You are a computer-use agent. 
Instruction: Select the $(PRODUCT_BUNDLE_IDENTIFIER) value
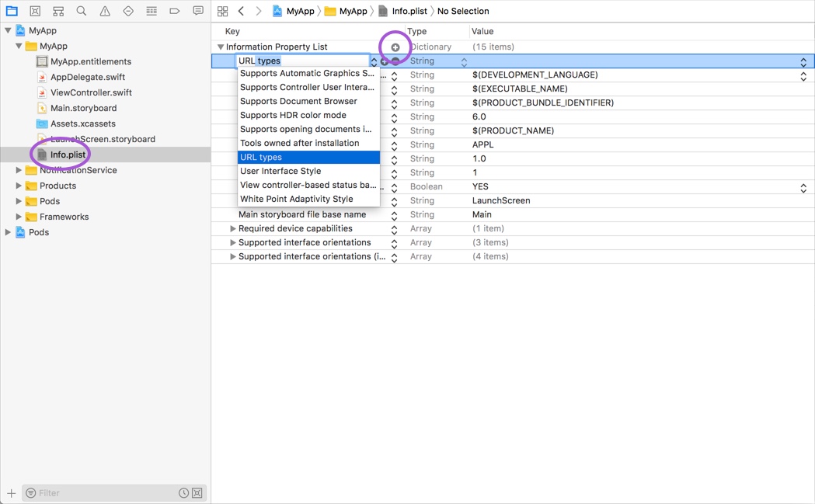pos(542,103)
